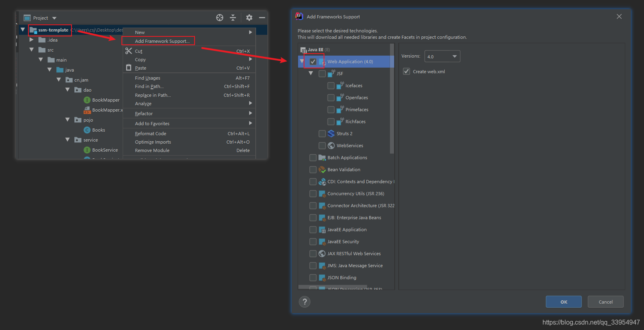This screenshot has height=330, width=644.
Task: Click the Bean Validation icon
Action: [x=322, y=170]
